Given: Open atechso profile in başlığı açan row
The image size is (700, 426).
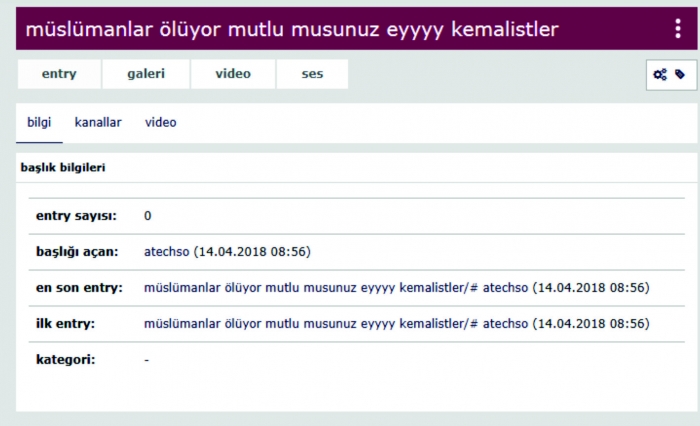Looking at the screenshot, I should (x=167, y=251).
